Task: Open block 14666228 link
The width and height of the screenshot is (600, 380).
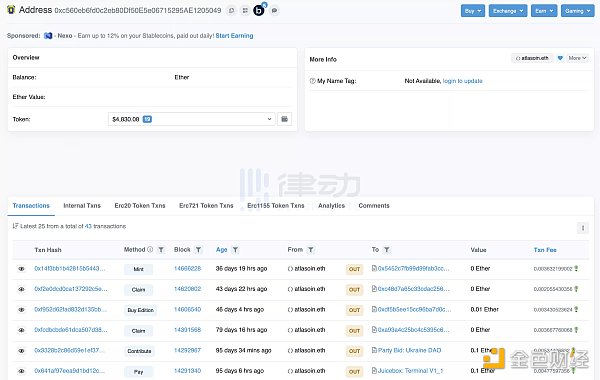Action: click(188, 268)
